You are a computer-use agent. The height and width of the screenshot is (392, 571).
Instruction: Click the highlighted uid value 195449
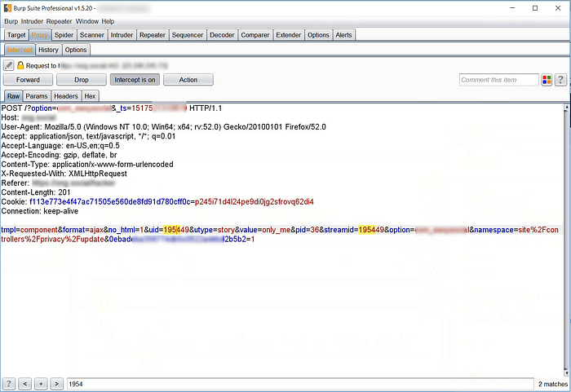pyautogui.click(x=176, y=230)
